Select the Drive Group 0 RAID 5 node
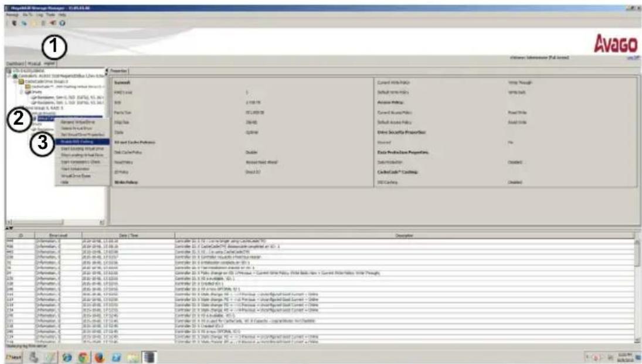 [44, 108]
